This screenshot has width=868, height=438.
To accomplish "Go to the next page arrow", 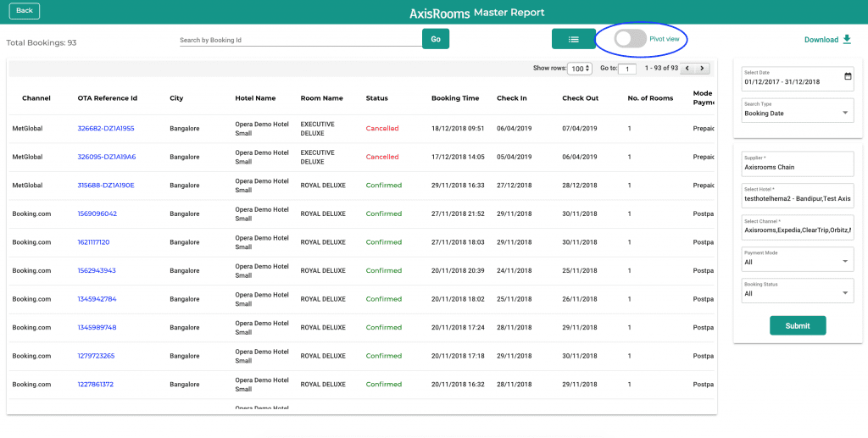I will (x=703, y=69).
